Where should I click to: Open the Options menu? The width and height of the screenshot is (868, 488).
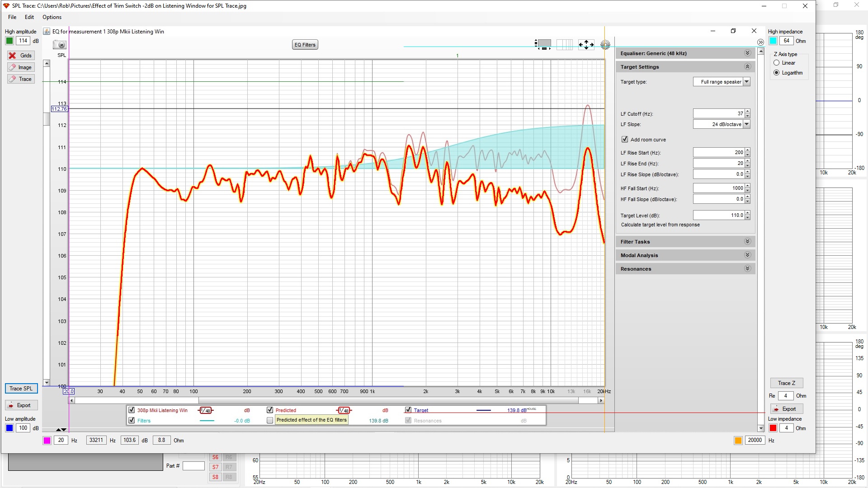tap(52, 17)
